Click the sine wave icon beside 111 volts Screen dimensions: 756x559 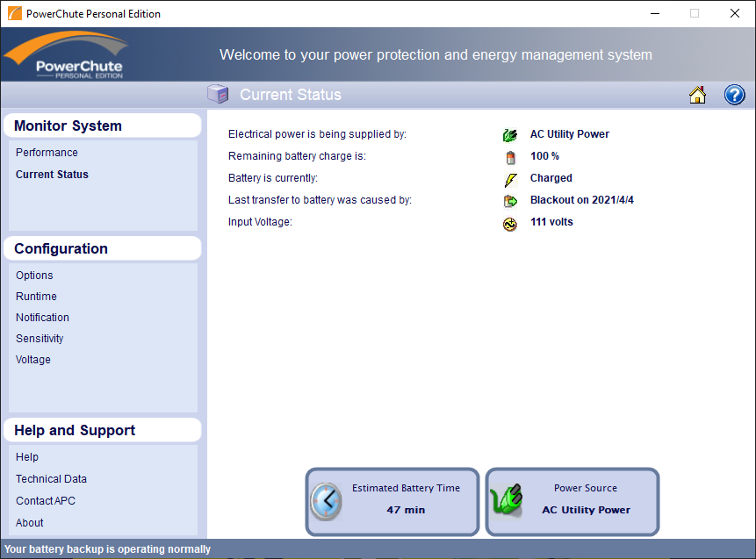point(509,224)
